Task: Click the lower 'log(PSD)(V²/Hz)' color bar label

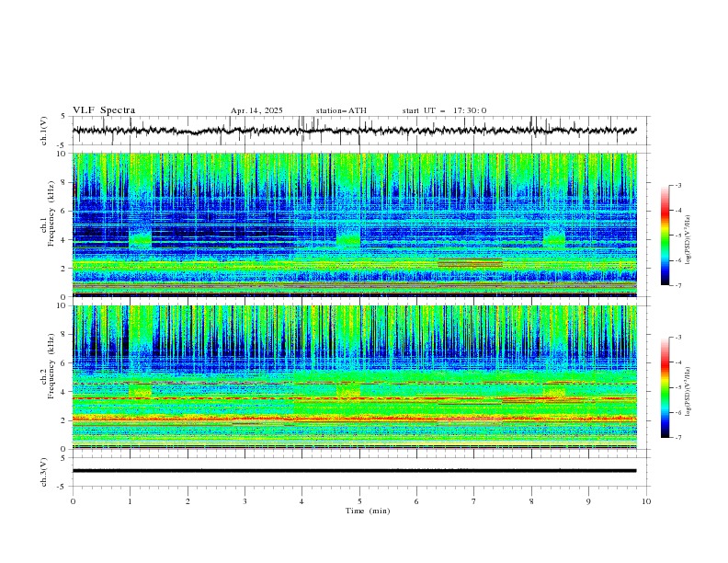Action: click(688, 392)
